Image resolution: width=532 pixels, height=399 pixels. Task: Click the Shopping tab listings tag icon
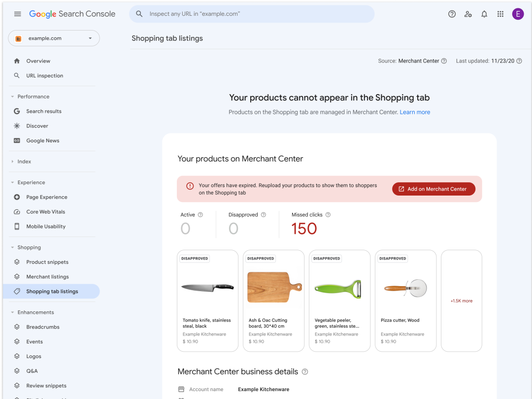17,292
